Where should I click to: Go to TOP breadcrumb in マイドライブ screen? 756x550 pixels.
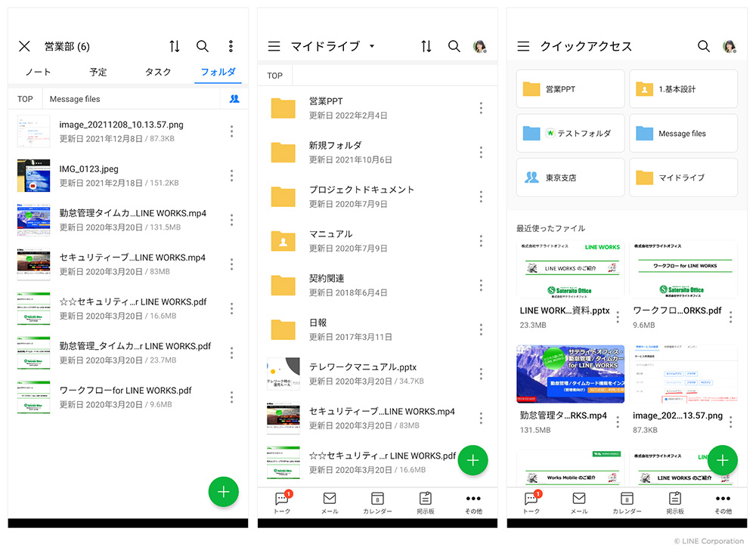click(x=275, y=76)
